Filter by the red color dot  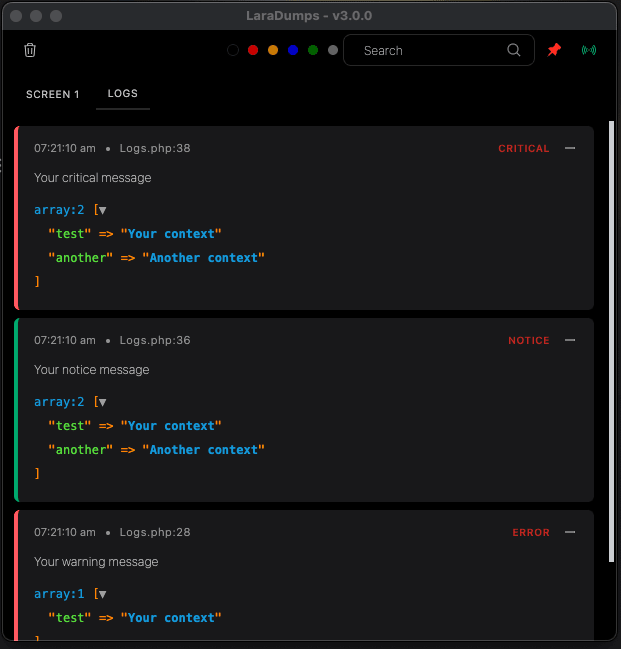[x=253, y=50]
